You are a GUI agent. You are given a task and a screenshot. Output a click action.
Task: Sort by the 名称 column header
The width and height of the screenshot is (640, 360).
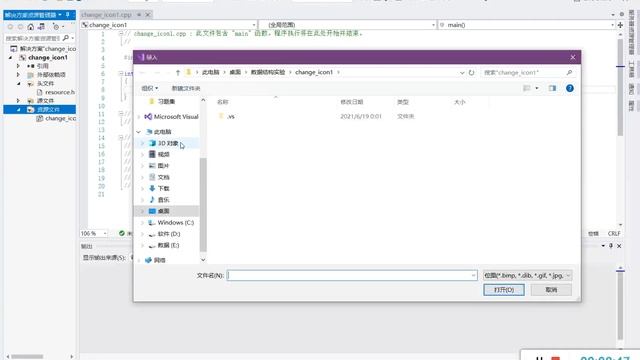pos(222,102)
